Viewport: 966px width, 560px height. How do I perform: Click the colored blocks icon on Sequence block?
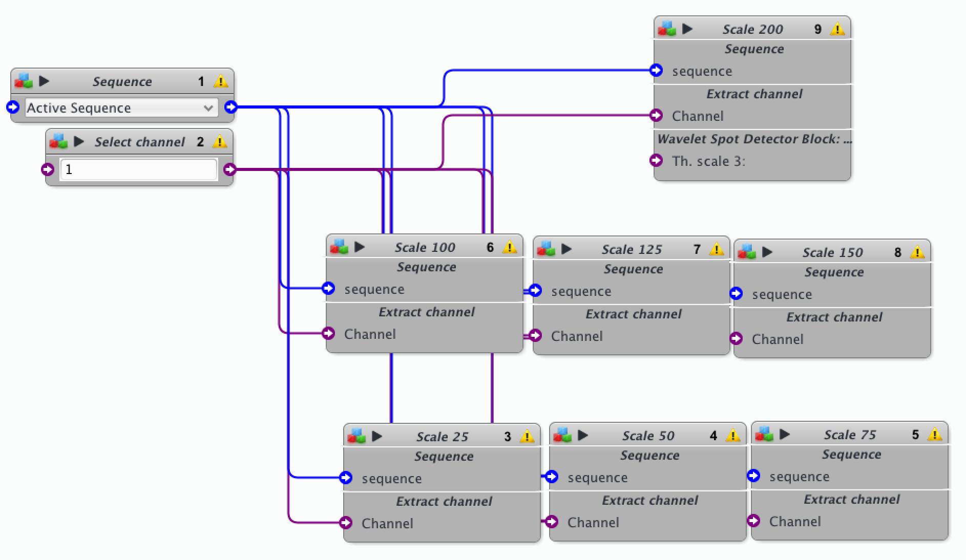coord(24,81)
